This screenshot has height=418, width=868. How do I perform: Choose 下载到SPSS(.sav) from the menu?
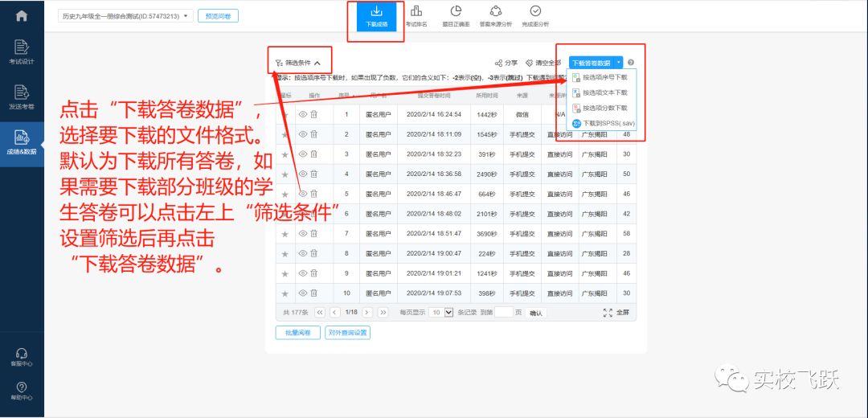(604, 123)
